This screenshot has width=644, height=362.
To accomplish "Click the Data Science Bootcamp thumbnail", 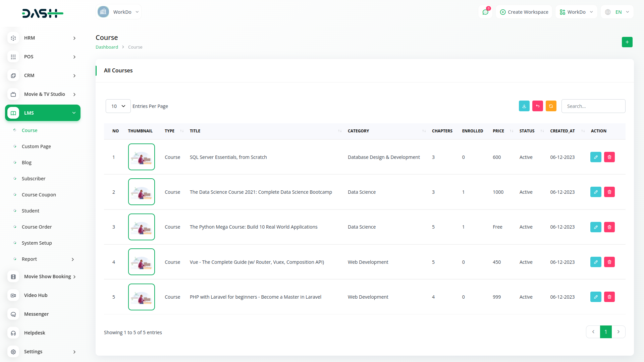I will click(141, 192).
